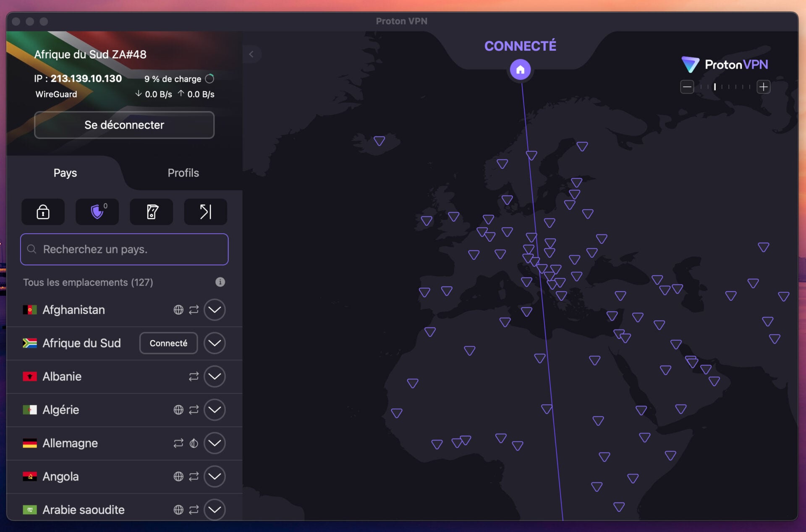Open the Port Forwarding arrow icon

(205, 212)
